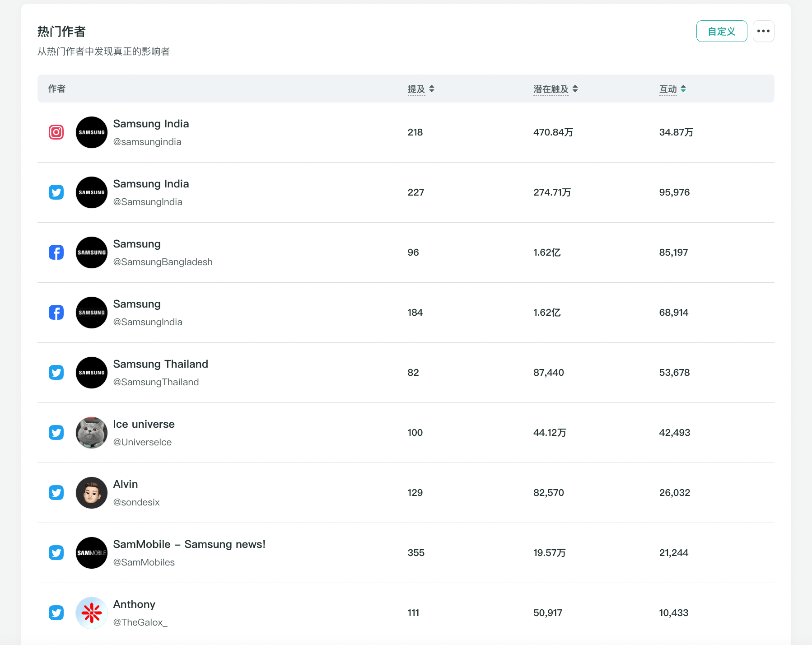Click Twitter icon beside SamMobile author
Viewport: 812px width, 645px height.
[56, 553]
